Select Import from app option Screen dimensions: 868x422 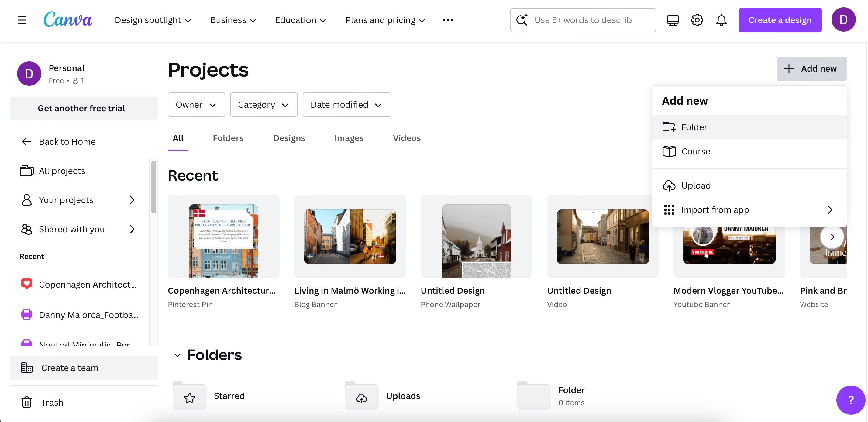pyautogui.click(x=715, y=210)
